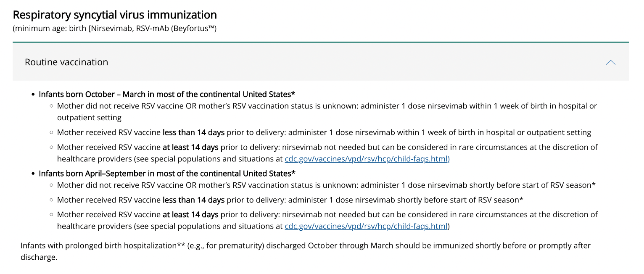Collapse Routine vaccination using the chevron icon
The height and width of the screenshot is (274, 644).
610,62
